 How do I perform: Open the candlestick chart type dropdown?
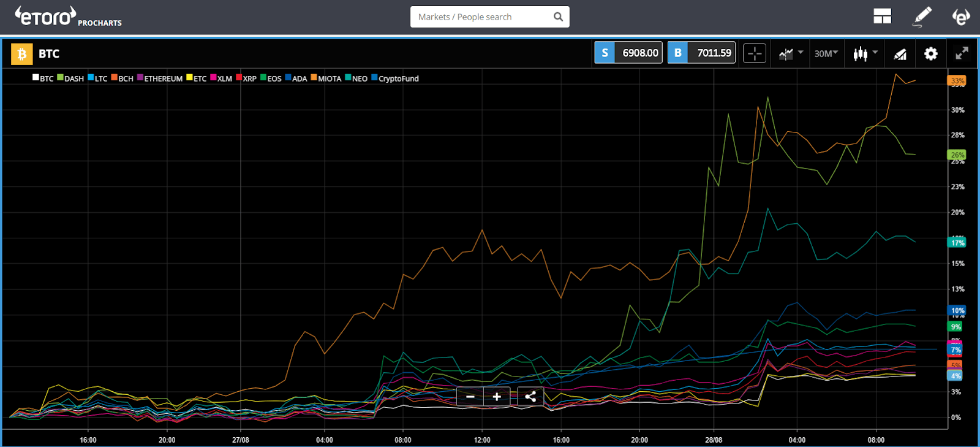[x=865, y=54]
